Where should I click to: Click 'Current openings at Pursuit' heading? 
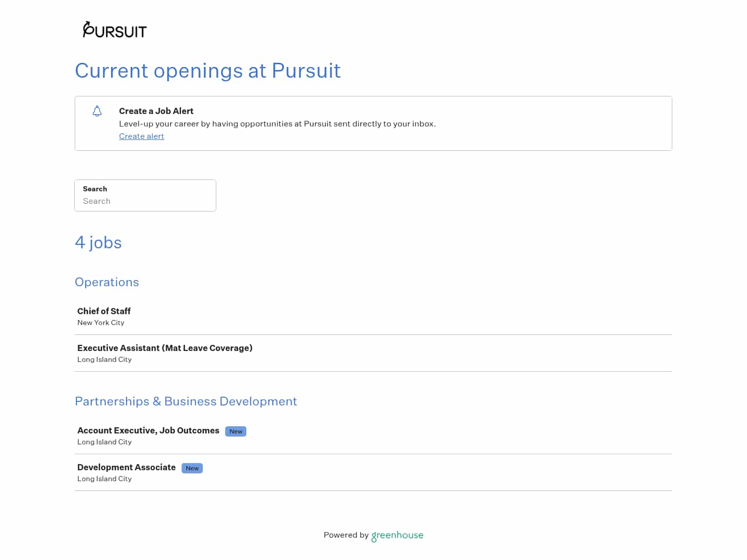coord(208,71)
